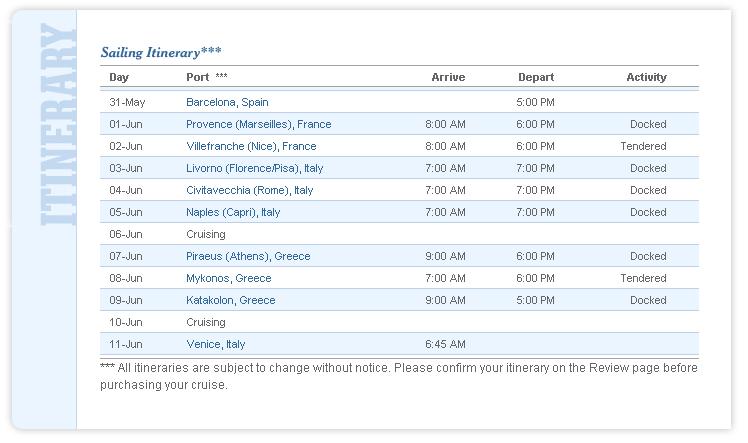This screenshot has width=748, height=443.
Task: Click the Sailing Itinerary heading
Action: 161,52
